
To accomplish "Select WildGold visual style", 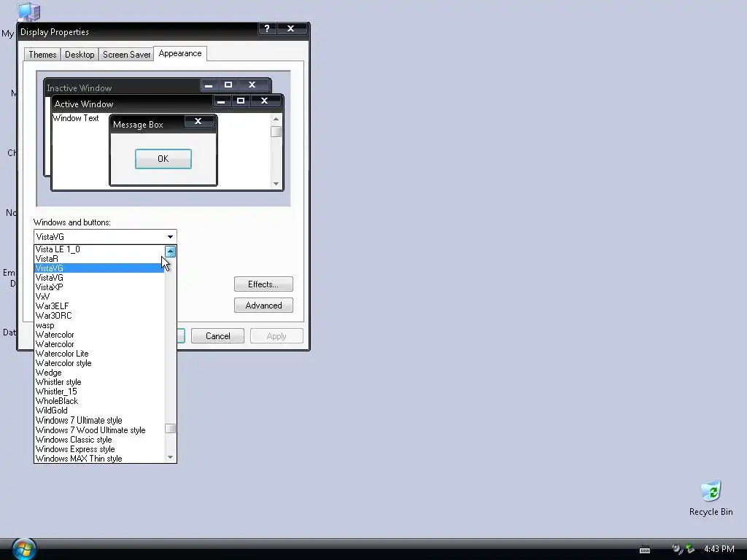I will tap(99, 411).
